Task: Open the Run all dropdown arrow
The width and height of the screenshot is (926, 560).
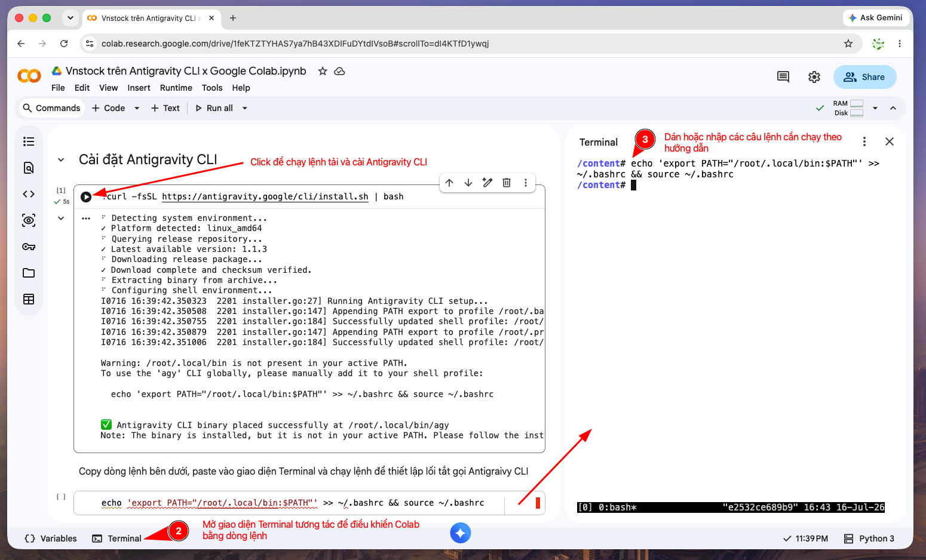Action: coord(244,108)
